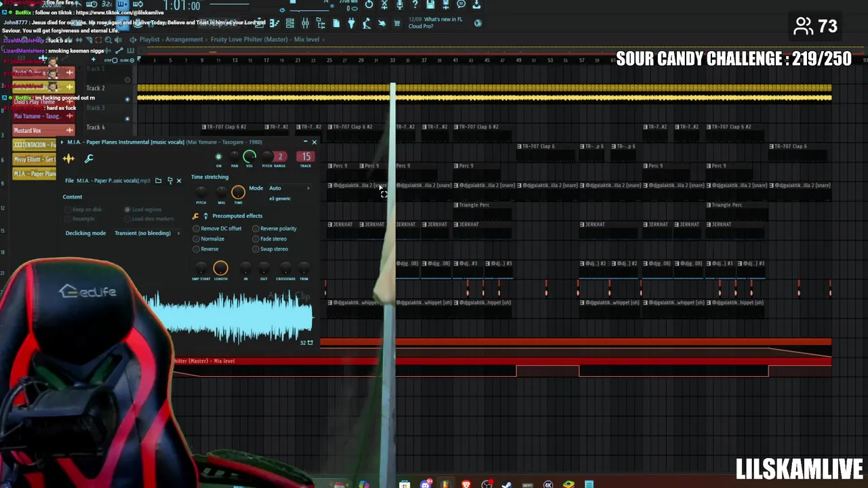Click bar 33 on the playlist ruler

pos(393,60)
